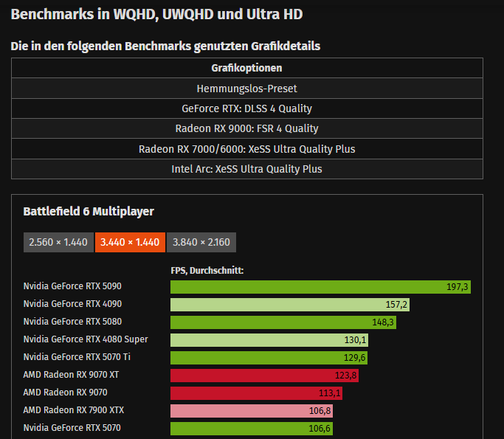Click the green 106,6 FPS bar
The width and height of the screenshot is (504, 439).
252,429
